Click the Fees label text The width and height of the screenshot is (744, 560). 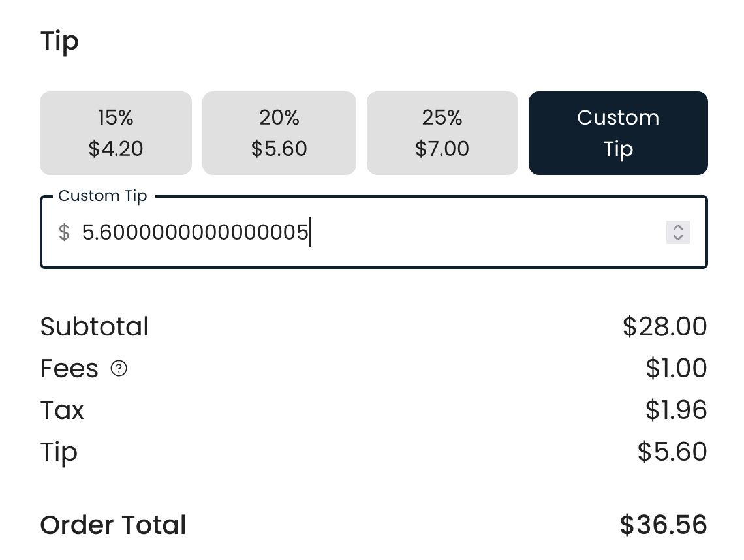(x=69, y=368)
